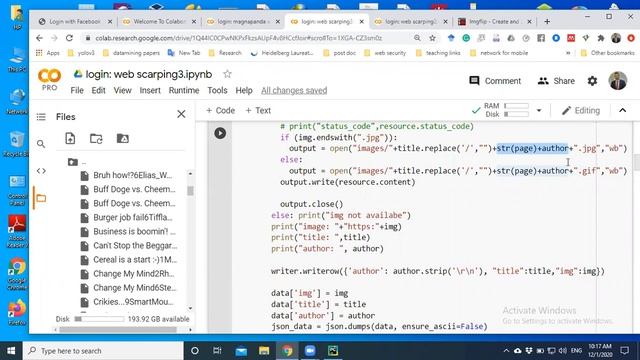Click the Share button

pyautogui.click(x=556, y=81)
